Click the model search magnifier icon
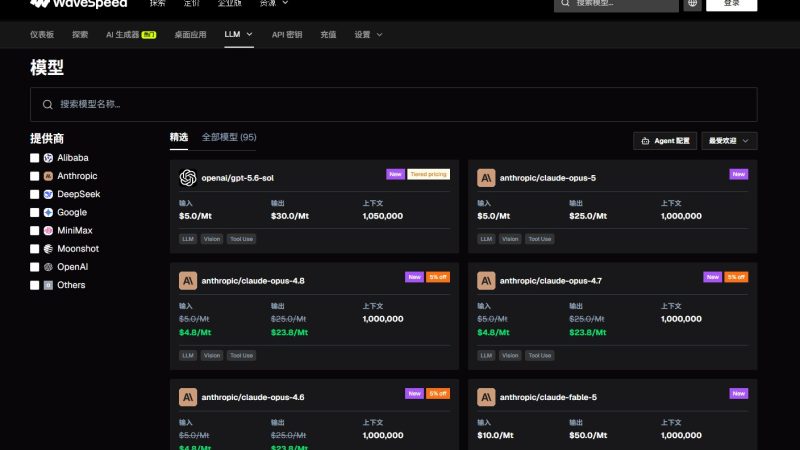Viewport: 800px width, 450px height. point(47,105)
